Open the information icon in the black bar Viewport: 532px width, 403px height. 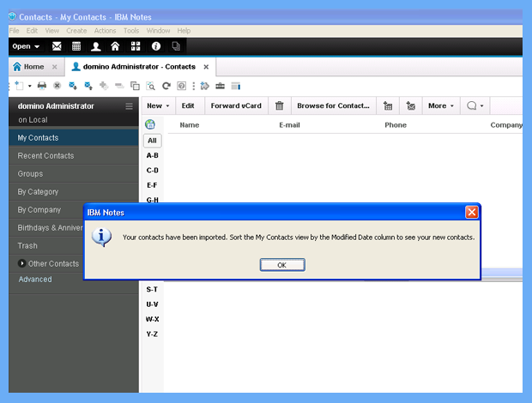point(155,46)
